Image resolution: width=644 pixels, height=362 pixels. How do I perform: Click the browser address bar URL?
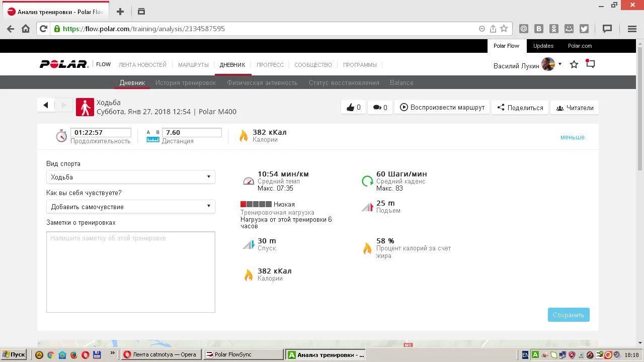143,29
